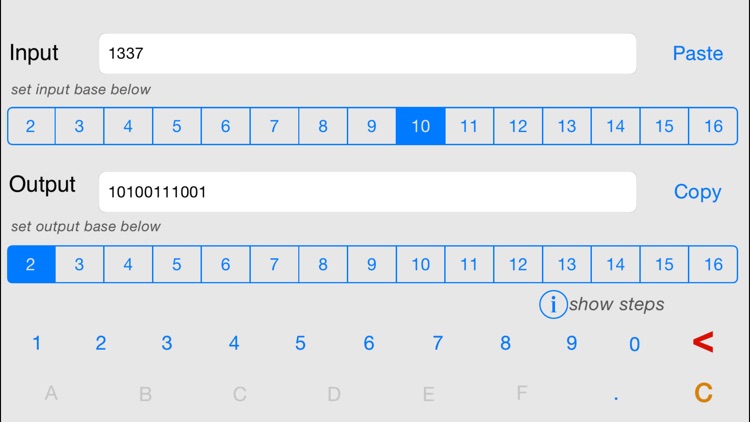Tap the info icon beside show steps
Image resolution: width=750 pixels, height=422 pixels.
tap(553, 304)
